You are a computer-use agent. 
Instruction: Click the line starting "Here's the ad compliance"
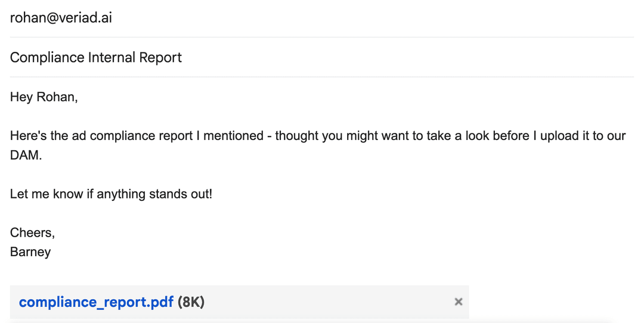[x=179, y=136]
